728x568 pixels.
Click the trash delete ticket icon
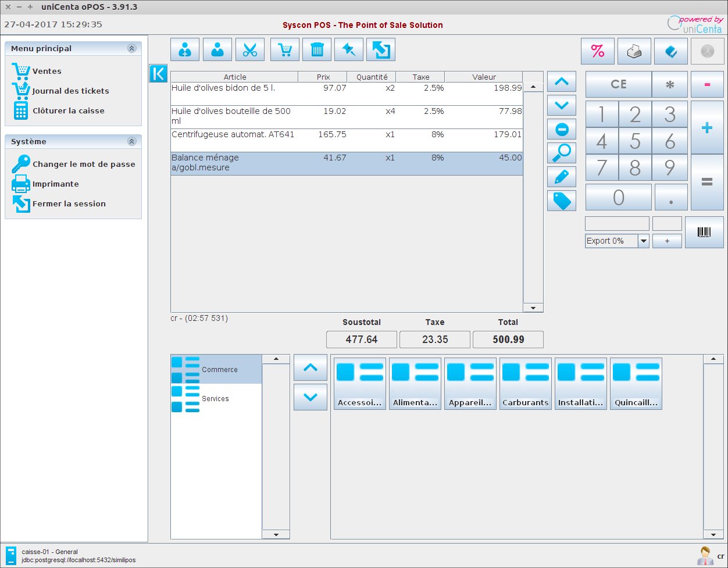(316, 49)
